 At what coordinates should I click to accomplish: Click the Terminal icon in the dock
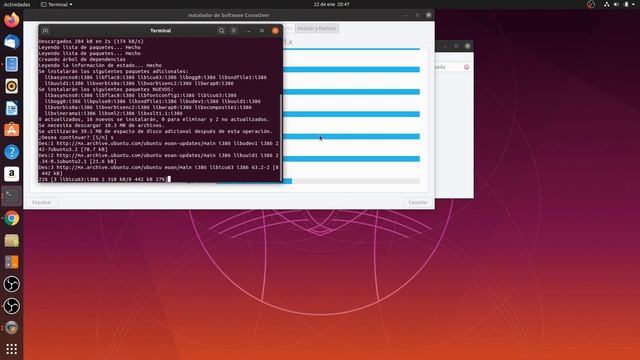pos(11,196)
